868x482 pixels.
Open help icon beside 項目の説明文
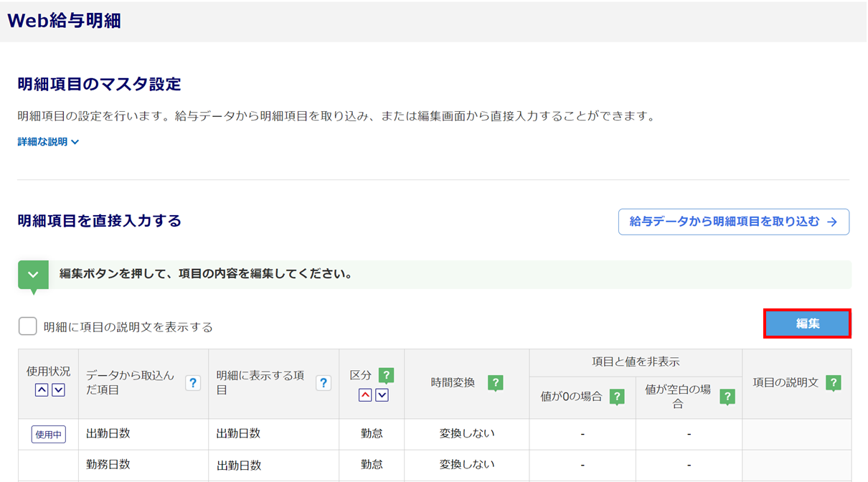pos(833,383)
